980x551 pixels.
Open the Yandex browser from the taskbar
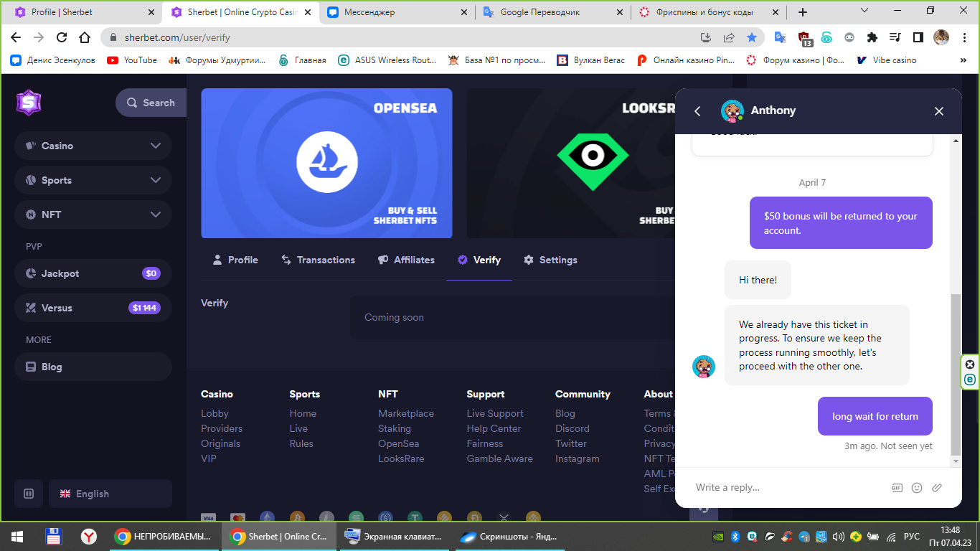pyautogui.click(x=89, y=536)
